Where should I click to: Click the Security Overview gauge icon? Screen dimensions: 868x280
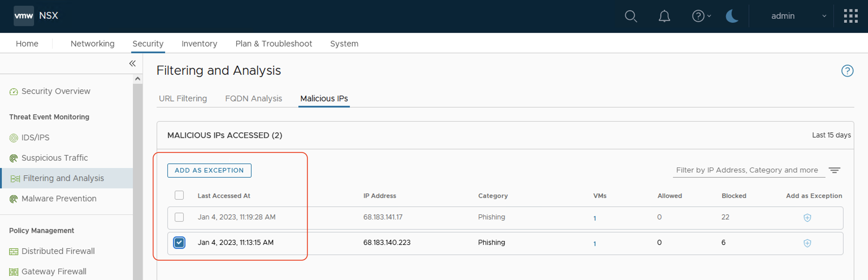pyautogui.click(x=14, y=91)
